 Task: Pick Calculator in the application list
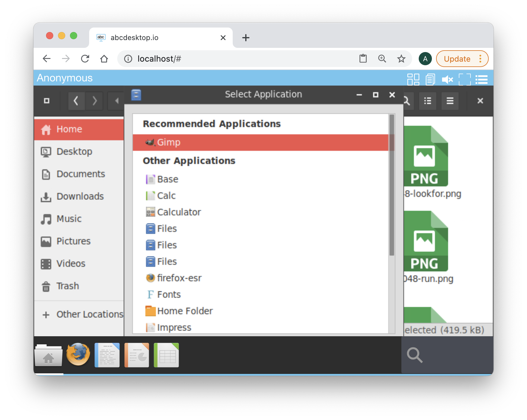261,212
